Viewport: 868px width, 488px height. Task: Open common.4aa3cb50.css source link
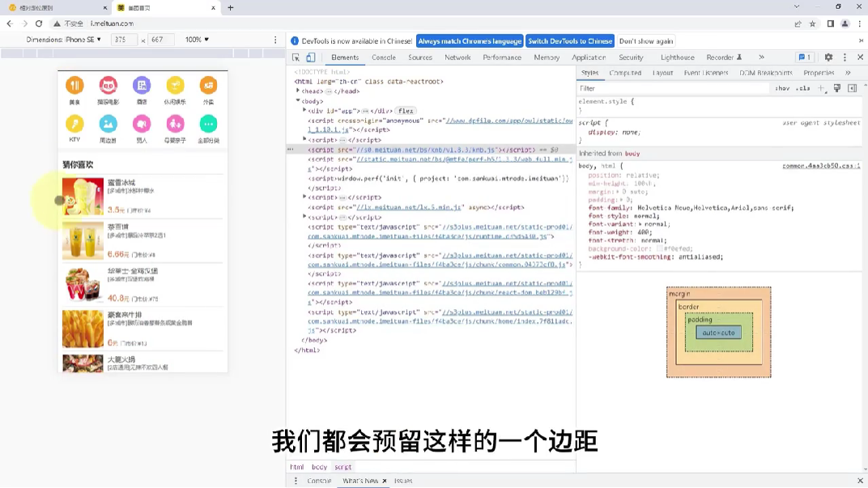click(x=821, y=166)
